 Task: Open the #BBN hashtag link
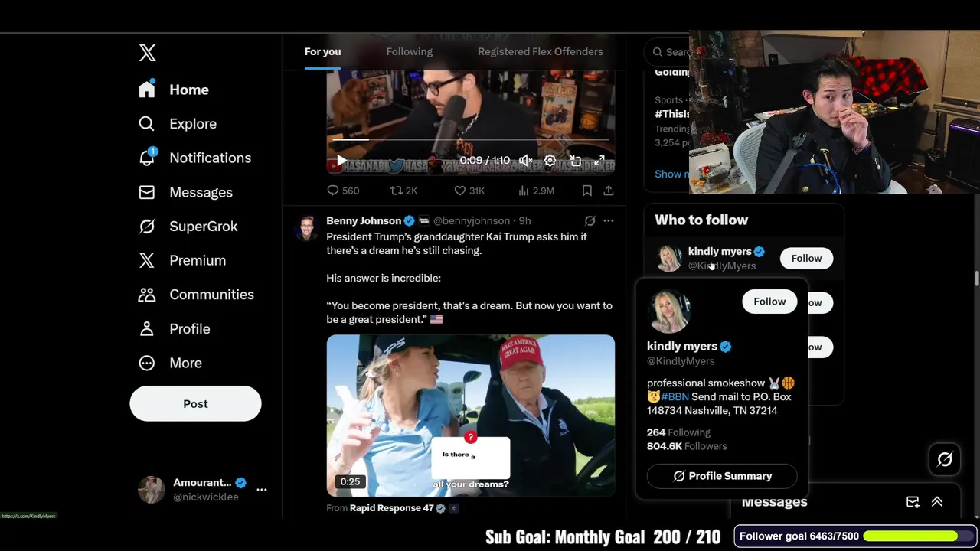click(675, 396)
